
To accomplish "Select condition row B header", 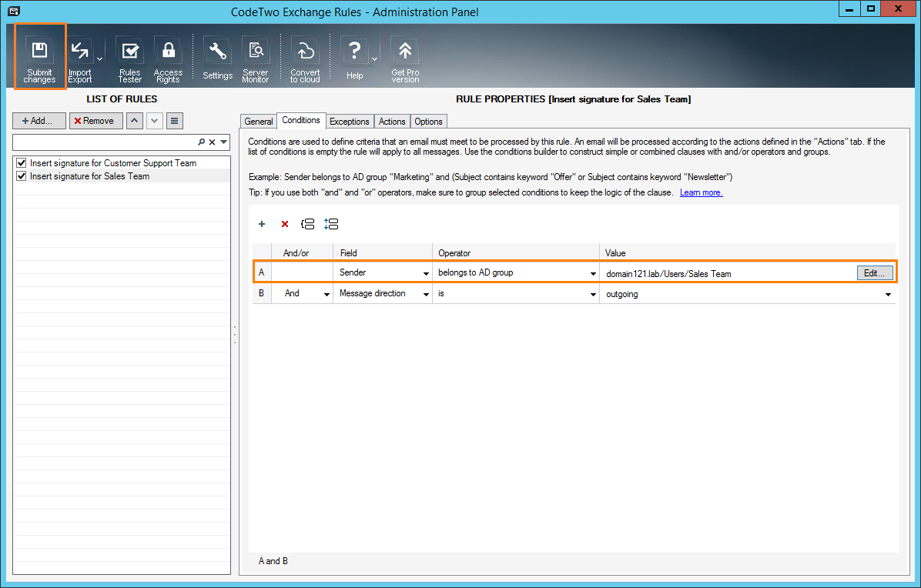I will (262, 293).
